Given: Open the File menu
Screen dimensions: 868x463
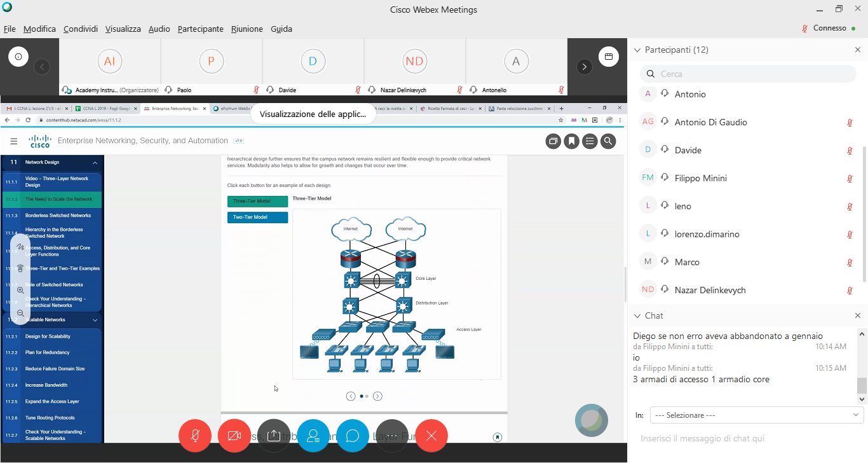Looking at the screenshot, I should (x=10, y=29).
